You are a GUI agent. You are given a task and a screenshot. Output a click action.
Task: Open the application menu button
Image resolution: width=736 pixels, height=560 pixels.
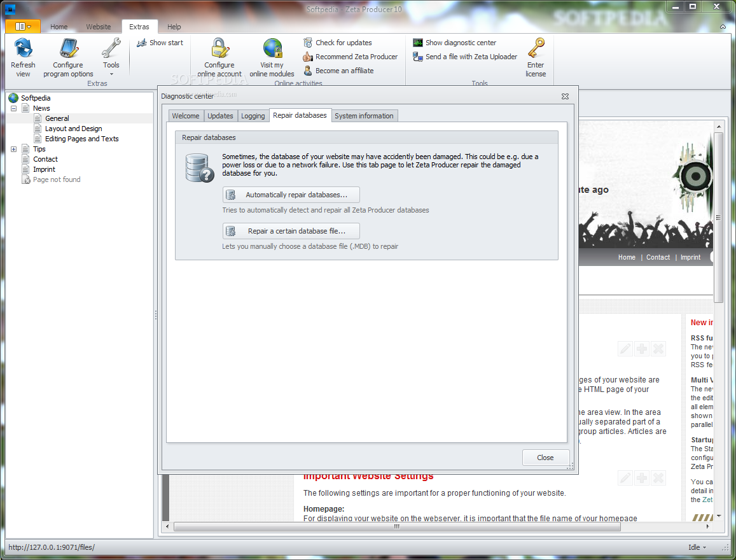point(22,27)
